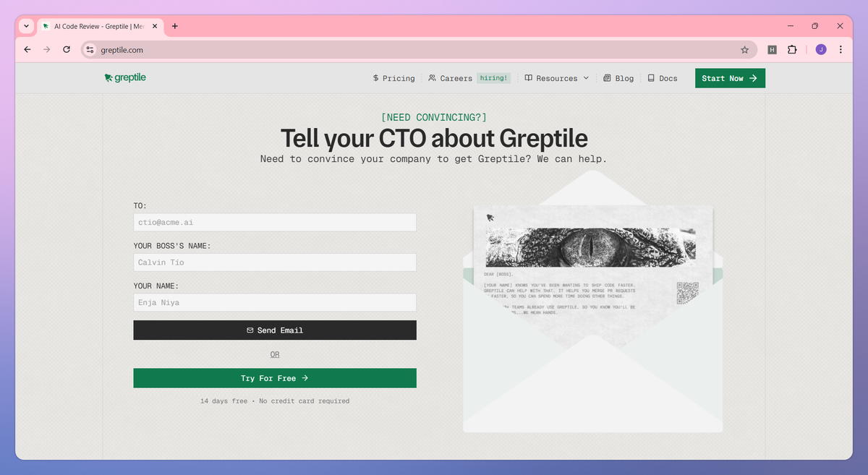Click the Resources chevron arrow
The image size is (868, 475).
(586, 78)
